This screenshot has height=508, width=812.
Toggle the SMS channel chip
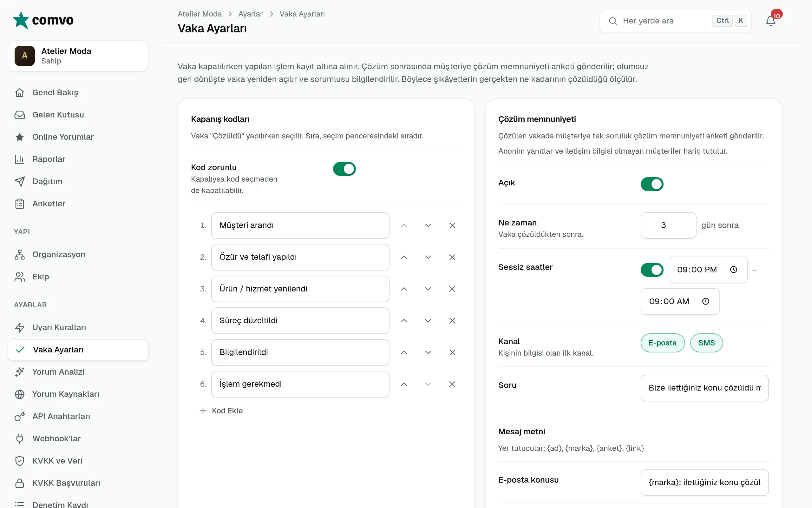(x=706, y=343)
